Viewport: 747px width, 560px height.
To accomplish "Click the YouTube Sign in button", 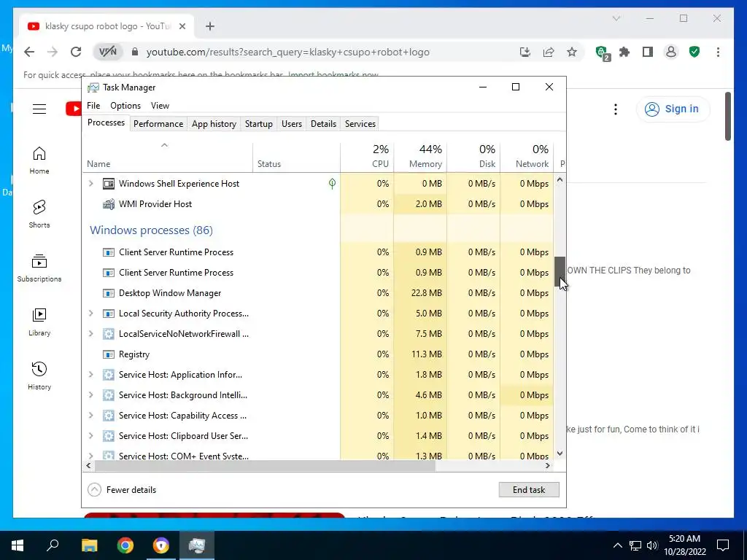I will [672, 109].
